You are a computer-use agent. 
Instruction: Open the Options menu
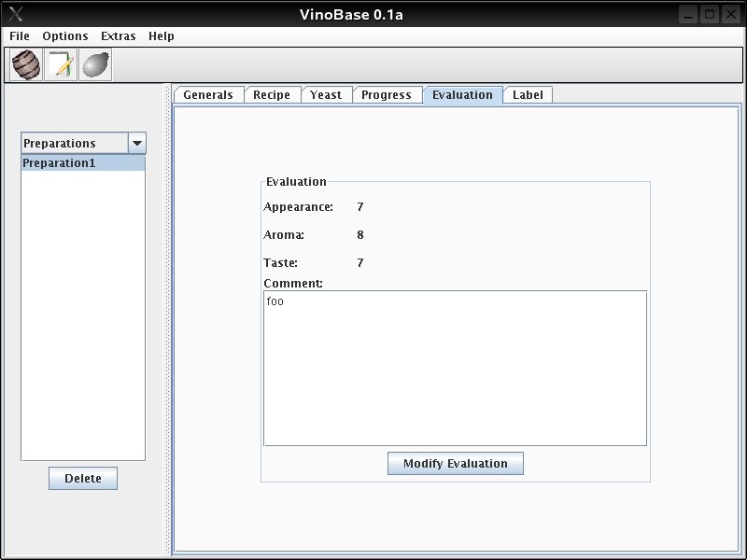pyautogui.click(x=65, y=36)
